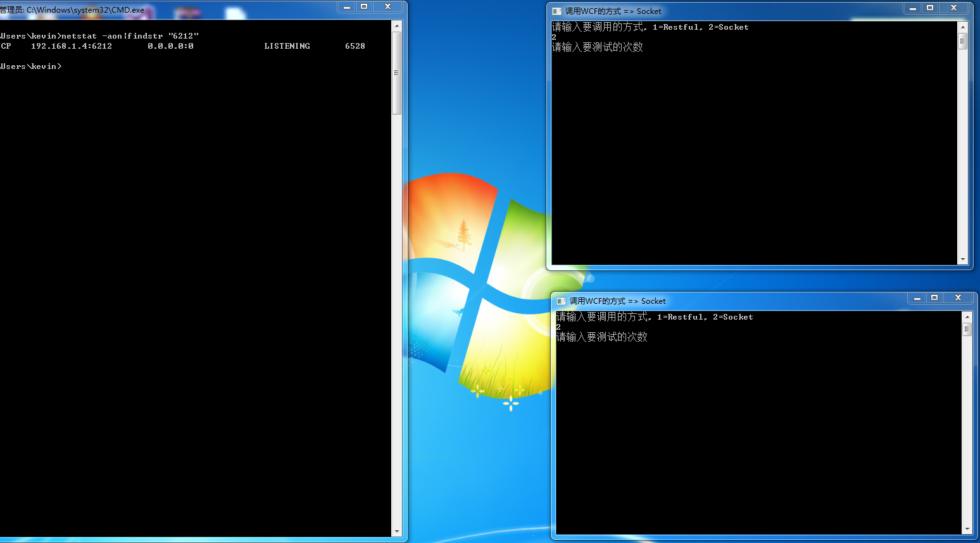980x543 pixels.
Task: Click '请输入要测试的次数' in lower Socket window
Action: 602,337
